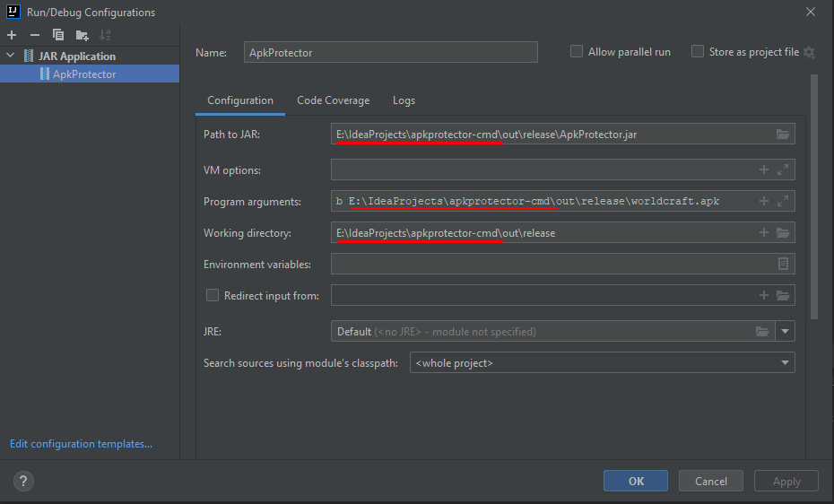834x504 pixels.
Task: Browse for JRE folder
Action: click(x=762, y=331)
